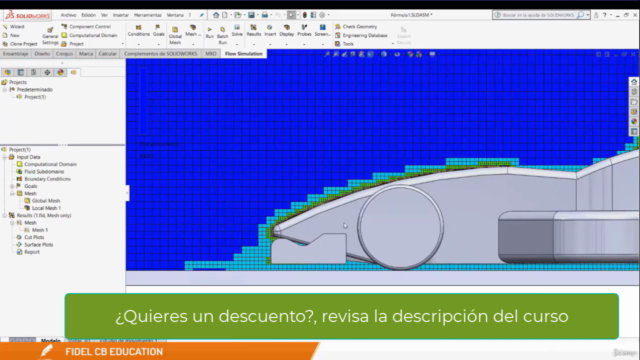The image size is (640, 360).
Task: Click the Appearances color ball in task pane
Action: (x=634, y=122)
